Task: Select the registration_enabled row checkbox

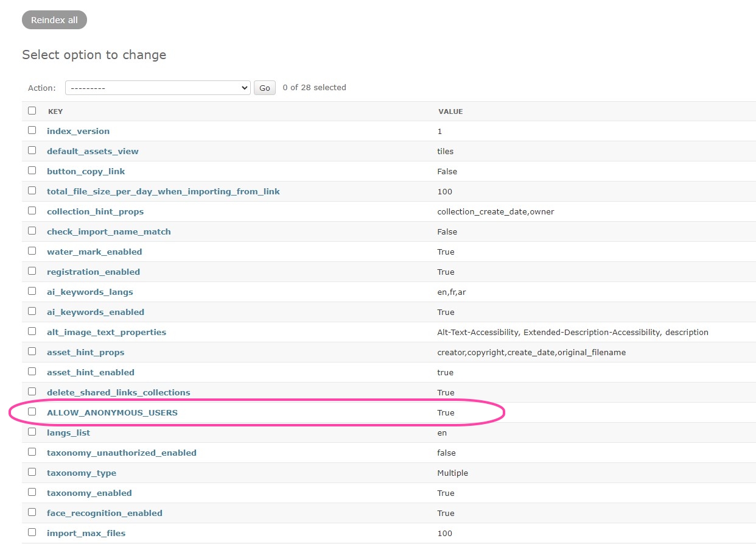Action: tap(32, 271)
